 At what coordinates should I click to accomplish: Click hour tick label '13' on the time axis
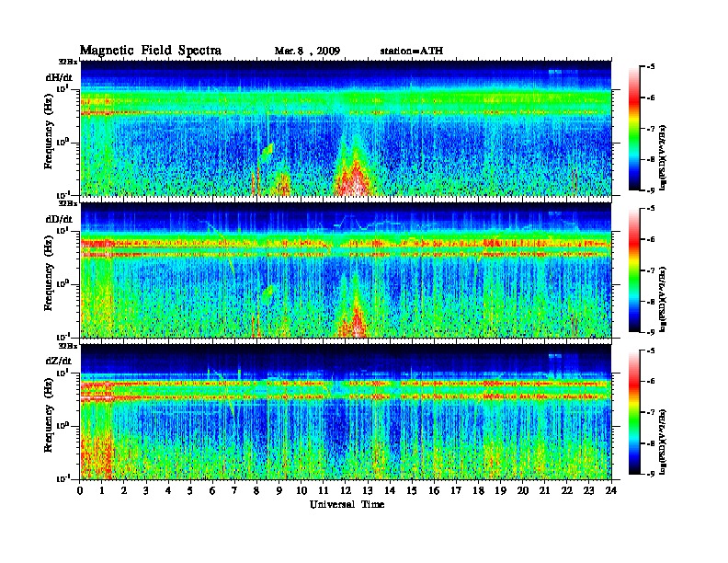[x=368, y=491]
